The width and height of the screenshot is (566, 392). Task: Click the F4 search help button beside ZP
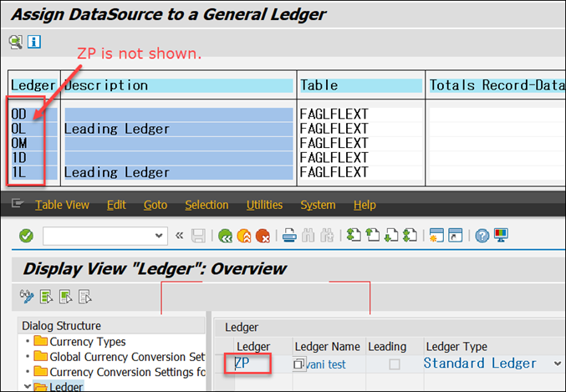click(298, 364)
